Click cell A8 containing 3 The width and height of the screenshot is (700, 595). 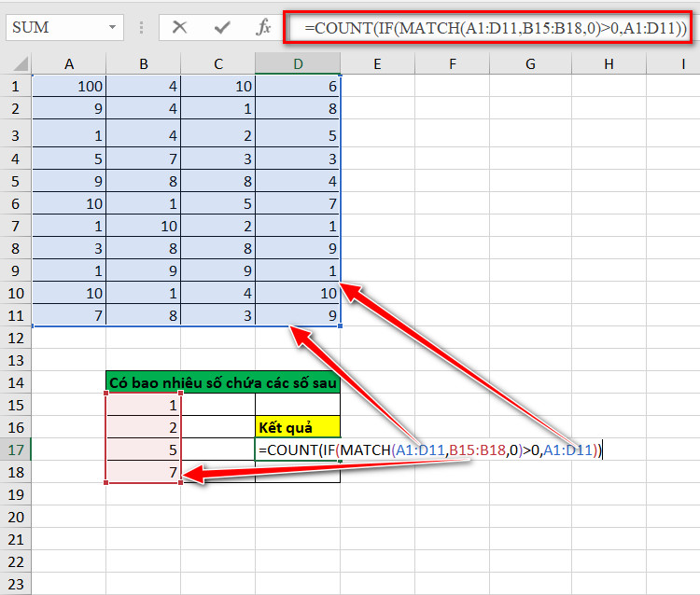pyautogui.click(x=69, y=248)
